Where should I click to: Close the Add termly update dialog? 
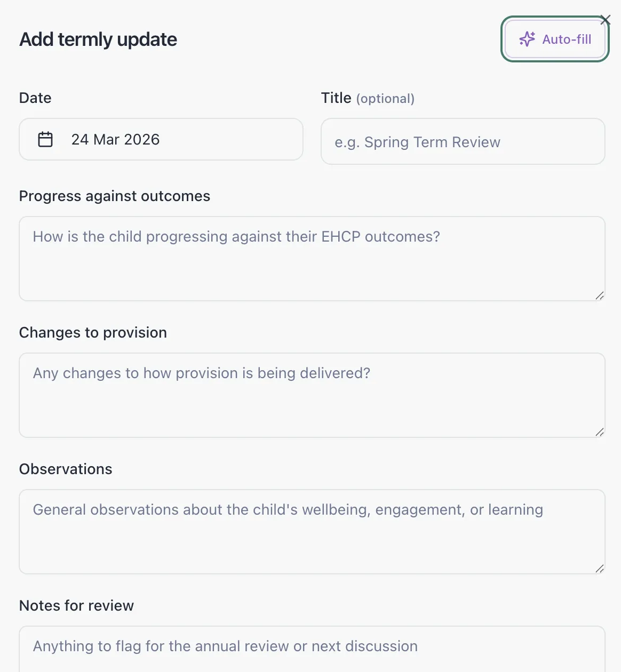605,20
